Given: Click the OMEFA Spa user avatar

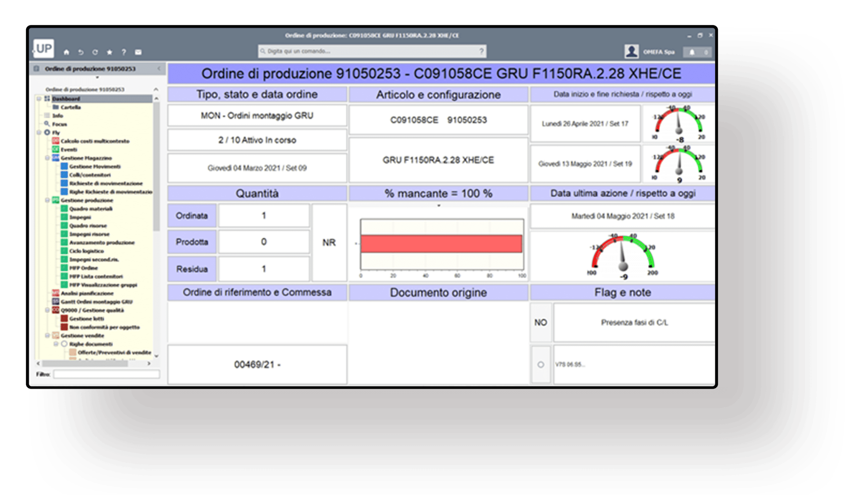Looking at the screenshot, I should (x=631, y=52).
